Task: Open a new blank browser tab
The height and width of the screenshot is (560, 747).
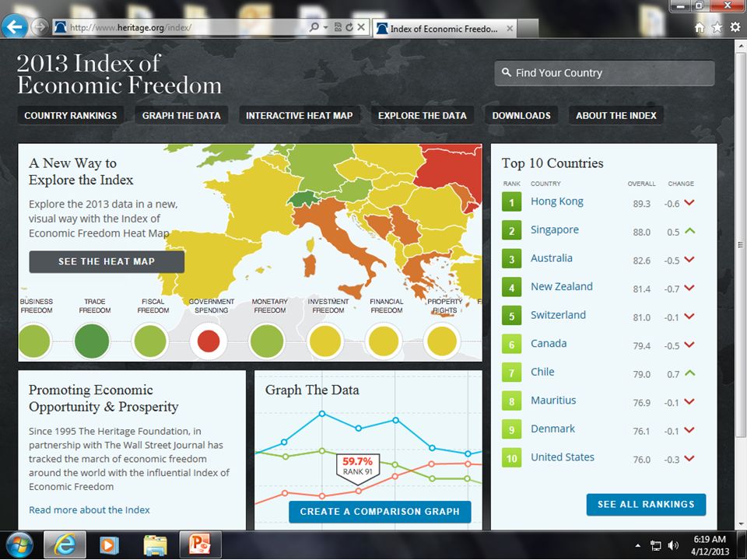Action: pos(528,29)
